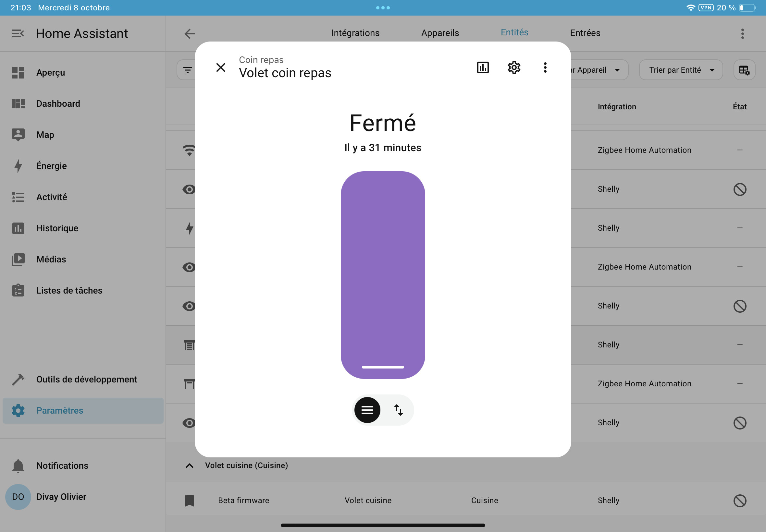The width and height of the screenshot is (766, 532).
Task: Open entity history chart icon
Action: [483, 68]
